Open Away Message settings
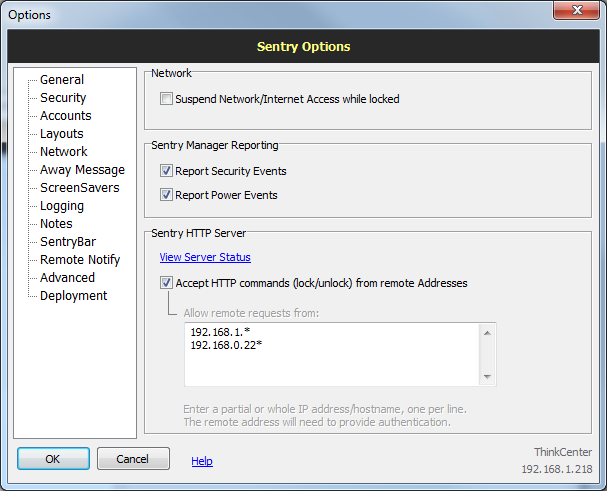Image resolution: width=607 pixels, height=491 pixels. point(82,170)
